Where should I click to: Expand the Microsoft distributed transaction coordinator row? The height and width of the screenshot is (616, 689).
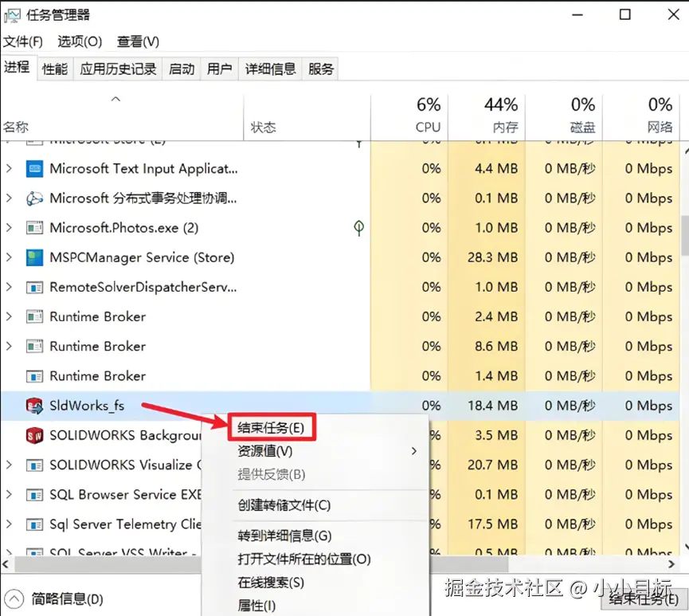(10, 198)
